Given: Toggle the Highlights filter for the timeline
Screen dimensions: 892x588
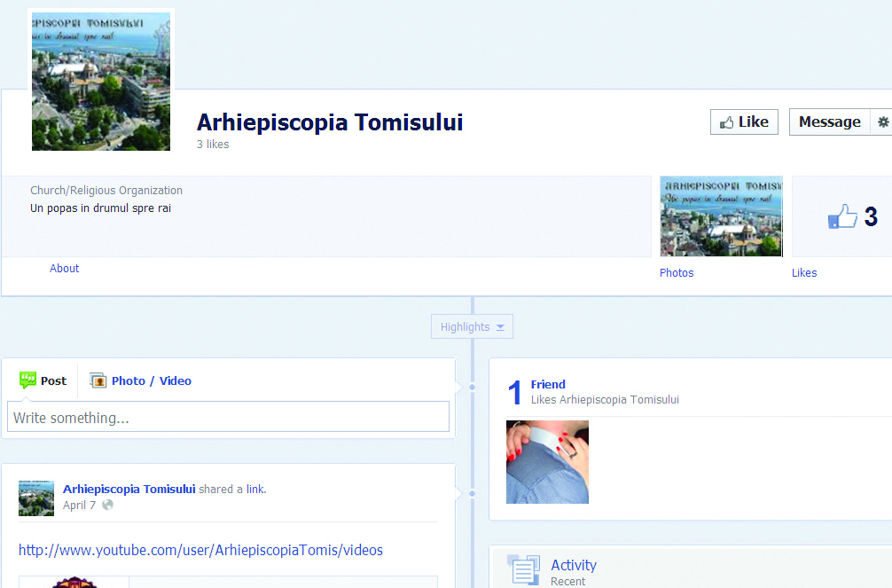Looking at the screenshot, I should 465,325.
